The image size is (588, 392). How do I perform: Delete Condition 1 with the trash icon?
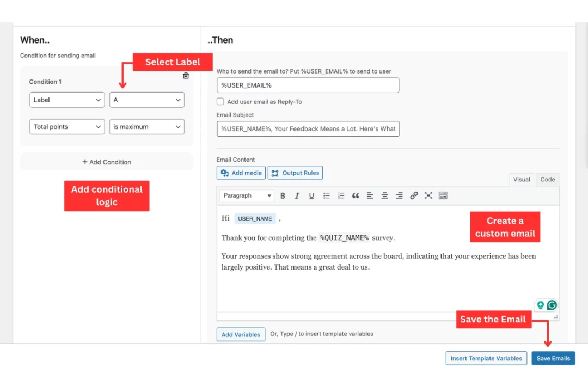point(186,76)
